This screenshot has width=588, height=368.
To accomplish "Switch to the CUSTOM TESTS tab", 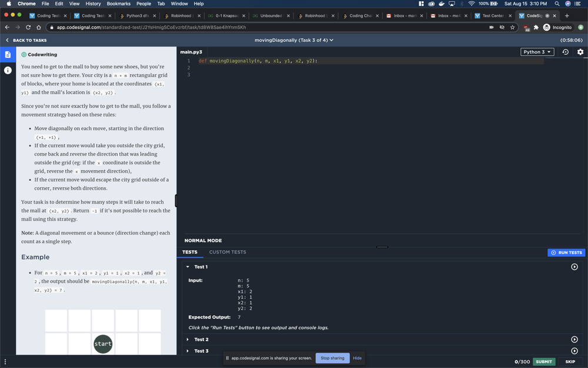I will pyautogui.click(x=228, y=252).
